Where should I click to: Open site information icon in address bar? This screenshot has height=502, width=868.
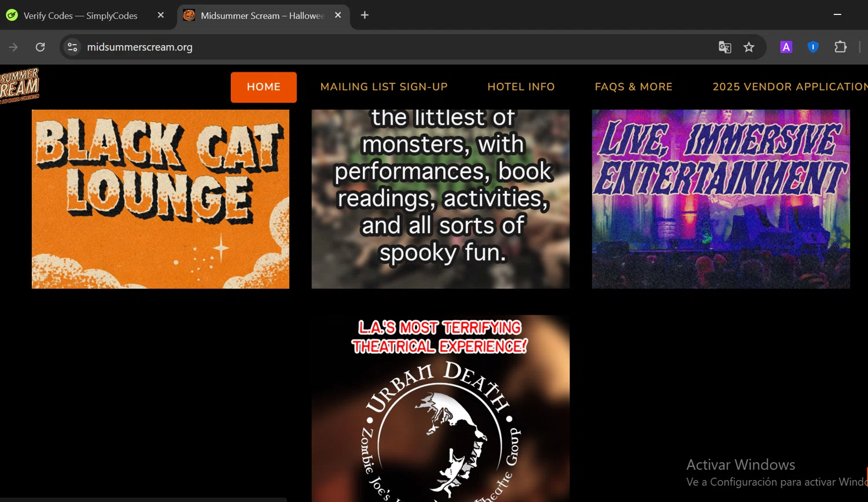click(72, 47)
